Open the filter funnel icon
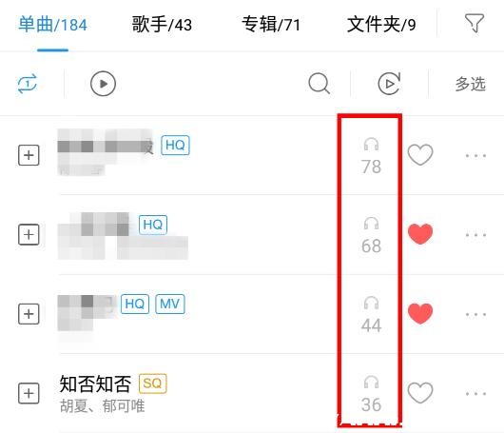This screenshot has width=504, height=433. (475, 23)
